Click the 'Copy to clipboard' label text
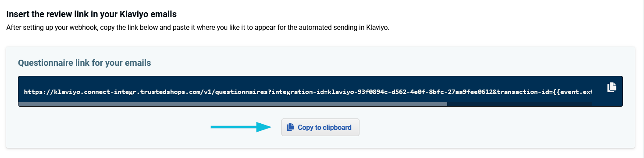 tap(324, 128)
